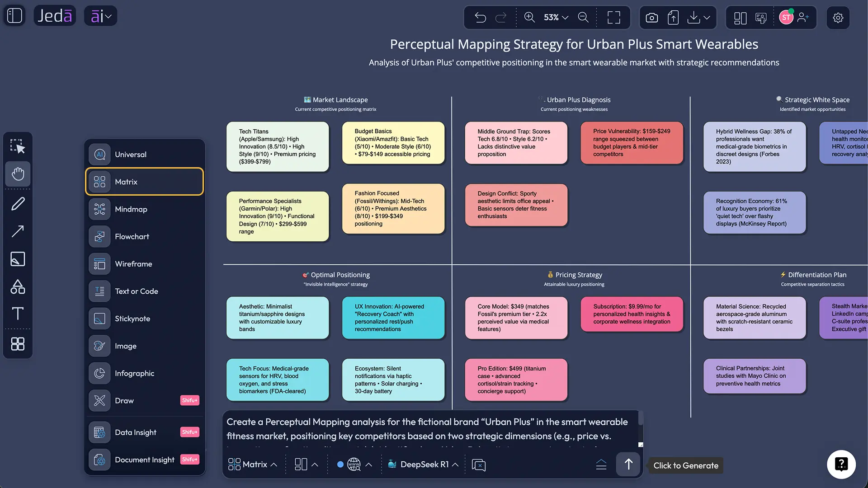Choose the Infographic command
The image size is (868, 488).
click(x=144, y=373)
